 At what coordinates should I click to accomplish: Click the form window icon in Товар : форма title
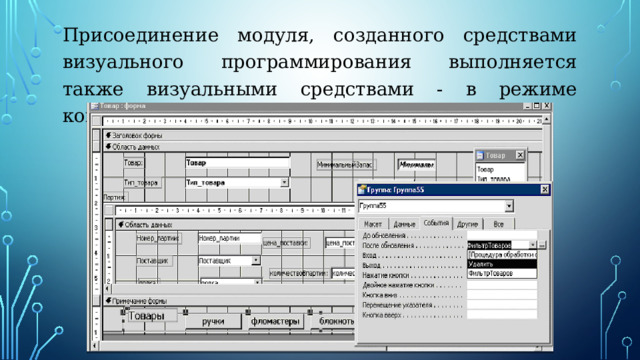(95, 106)
